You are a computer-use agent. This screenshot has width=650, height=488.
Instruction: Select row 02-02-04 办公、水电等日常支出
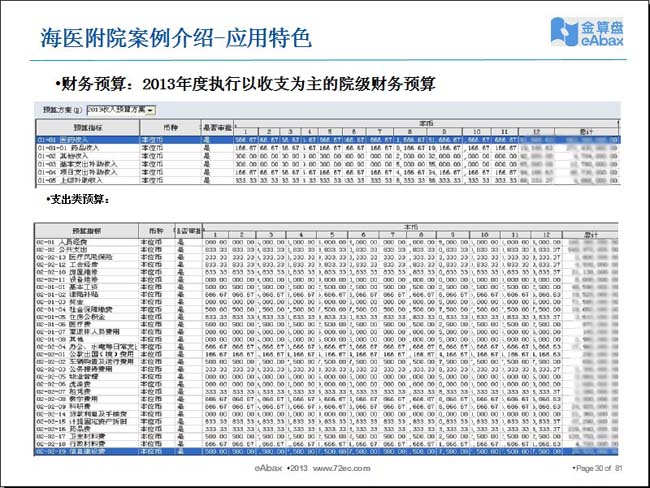(x=326, y=347)
